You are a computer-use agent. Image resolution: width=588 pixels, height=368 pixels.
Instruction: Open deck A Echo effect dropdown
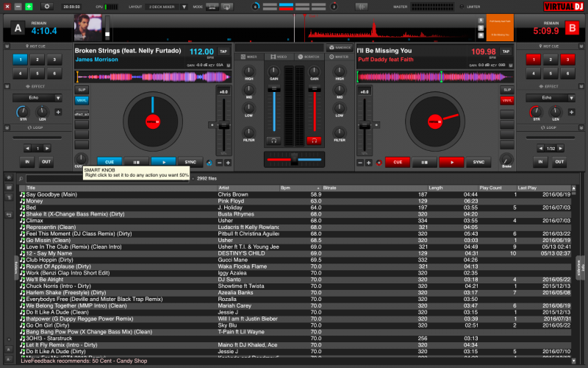(x=58, y=98)
